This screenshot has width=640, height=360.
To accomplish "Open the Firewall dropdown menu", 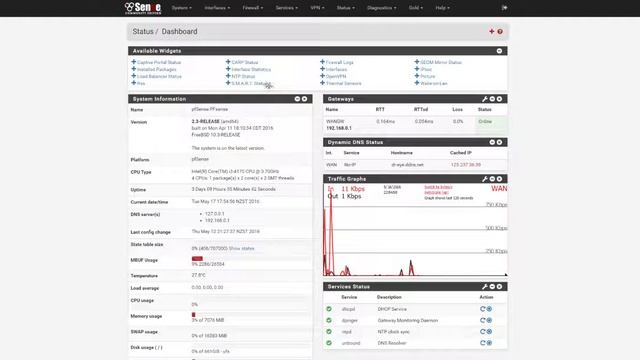I will pos(253,8).
